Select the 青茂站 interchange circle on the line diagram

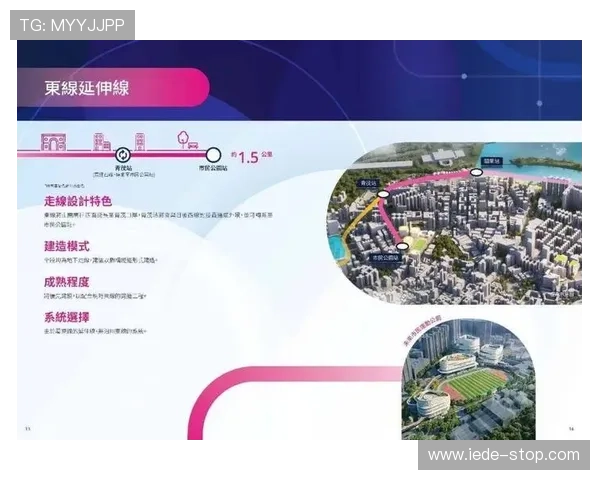(x=123, y=155)
